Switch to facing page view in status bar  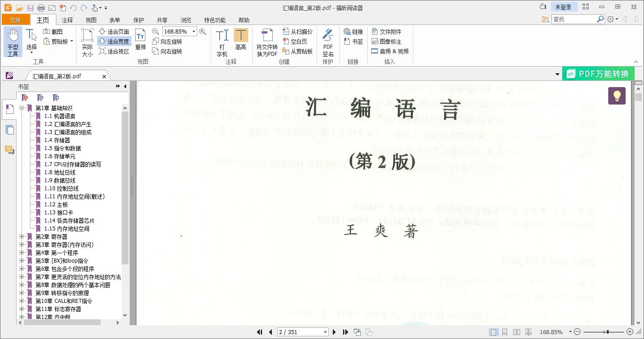click(517, 332)
